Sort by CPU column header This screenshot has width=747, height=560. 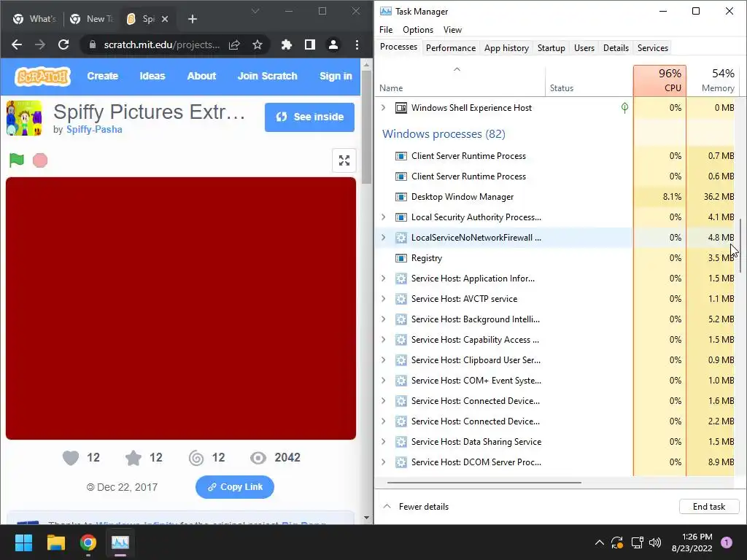[x=659, y=80]
